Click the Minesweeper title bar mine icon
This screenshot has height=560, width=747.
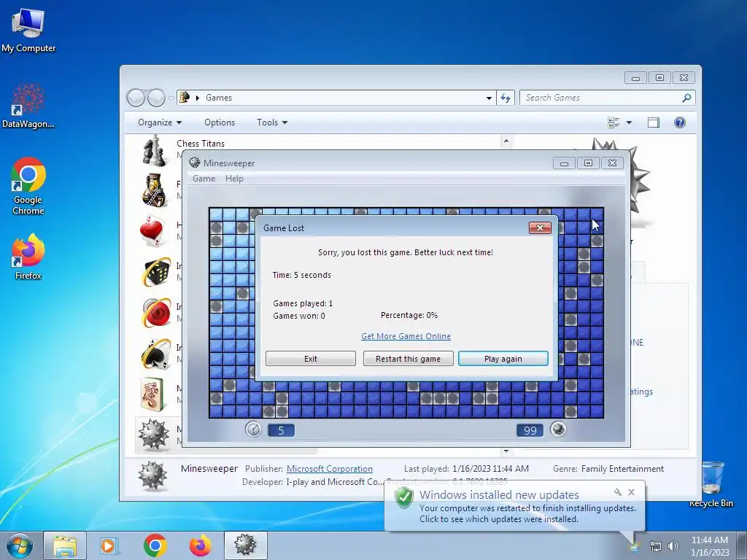tap(194, 163)
